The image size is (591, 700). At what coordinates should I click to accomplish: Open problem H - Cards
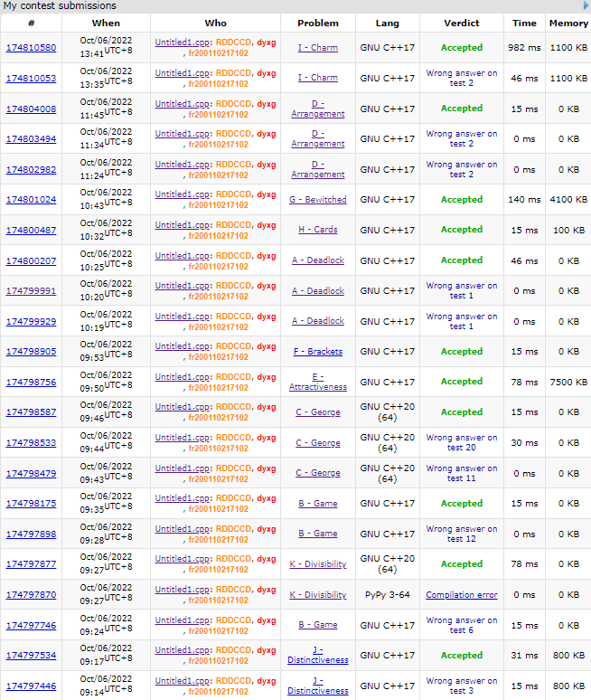(317, 230)
